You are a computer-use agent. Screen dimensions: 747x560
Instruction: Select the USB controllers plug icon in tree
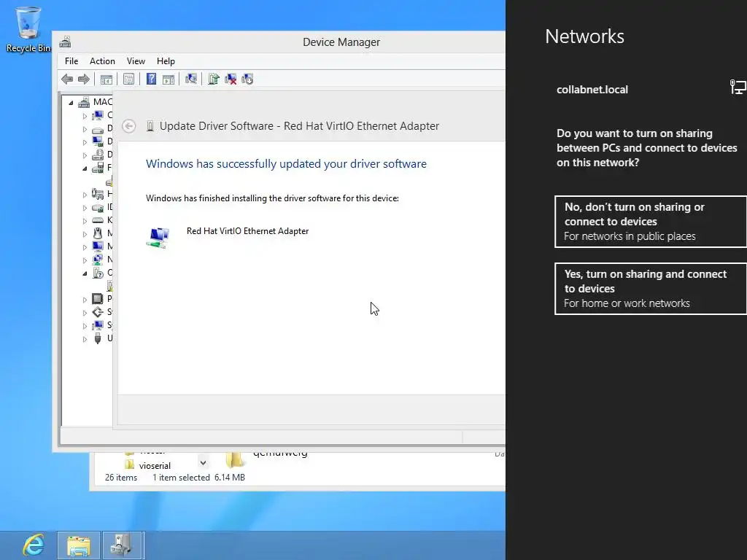98,338
